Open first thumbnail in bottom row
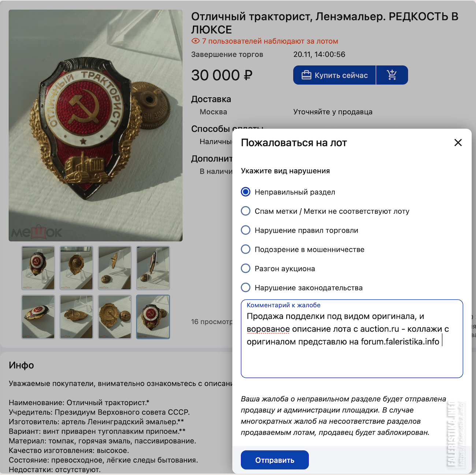The width and height of the screenshot is (476, 475). [x=38, y=317]
